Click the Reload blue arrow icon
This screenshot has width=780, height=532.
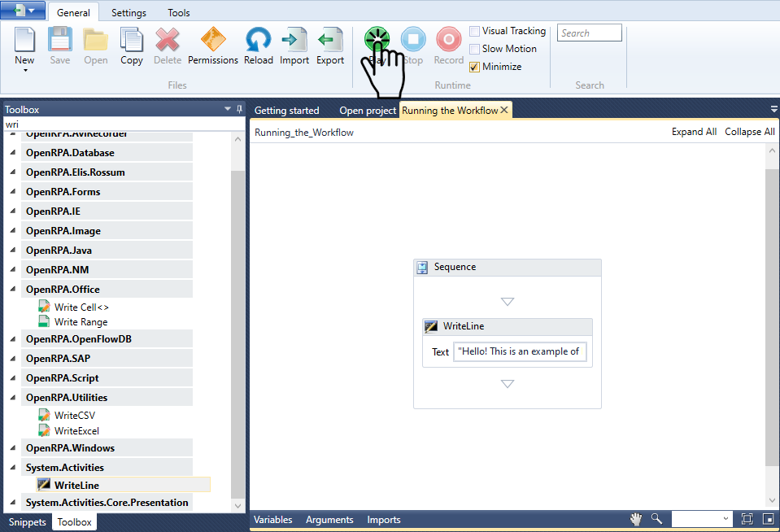pos(258,39)
